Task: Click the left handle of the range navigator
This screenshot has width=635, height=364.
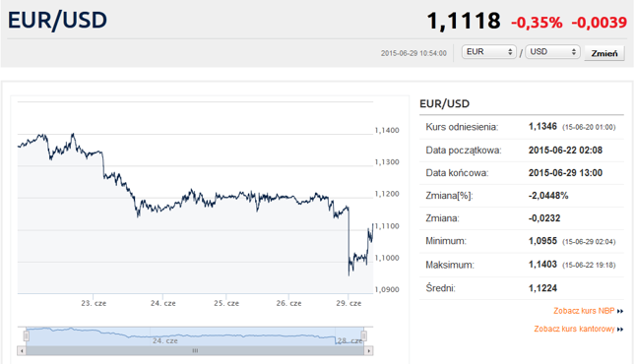Action: coord(27,335)
